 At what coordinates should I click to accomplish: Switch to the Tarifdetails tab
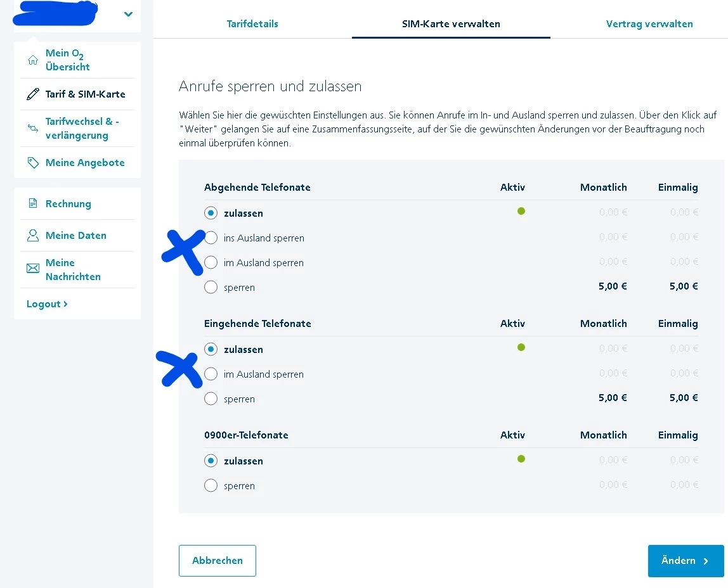point(252,24)
